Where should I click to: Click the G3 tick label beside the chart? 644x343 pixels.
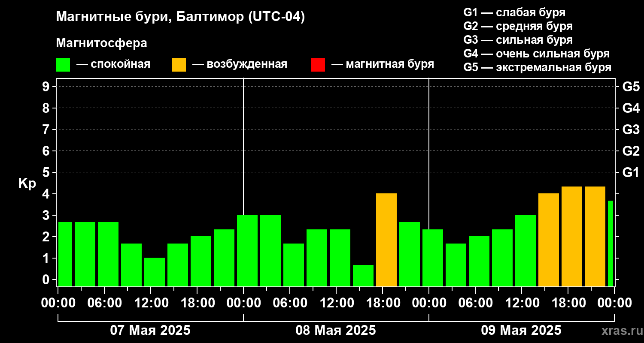[631, 129]
